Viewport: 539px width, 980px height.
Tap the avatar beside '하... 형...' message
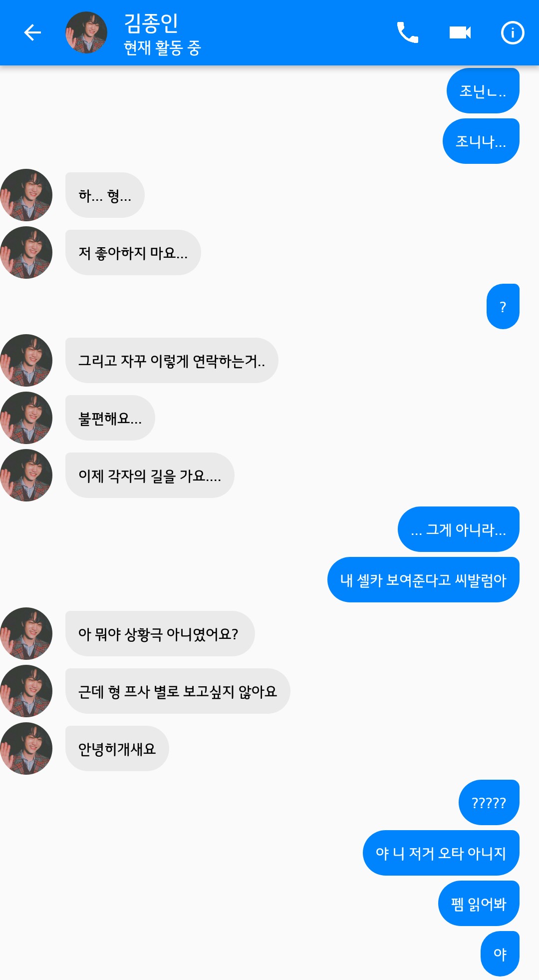(26, 195)
